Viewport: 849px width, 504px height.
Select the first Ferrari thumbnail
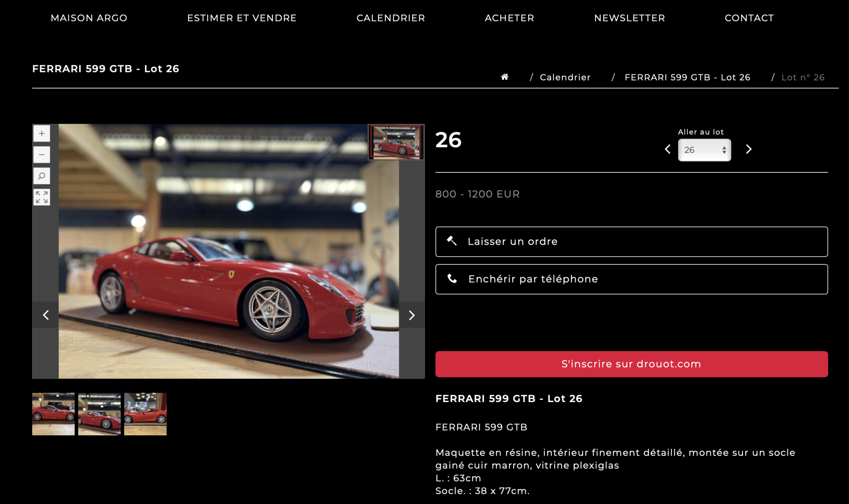[53, 414]
